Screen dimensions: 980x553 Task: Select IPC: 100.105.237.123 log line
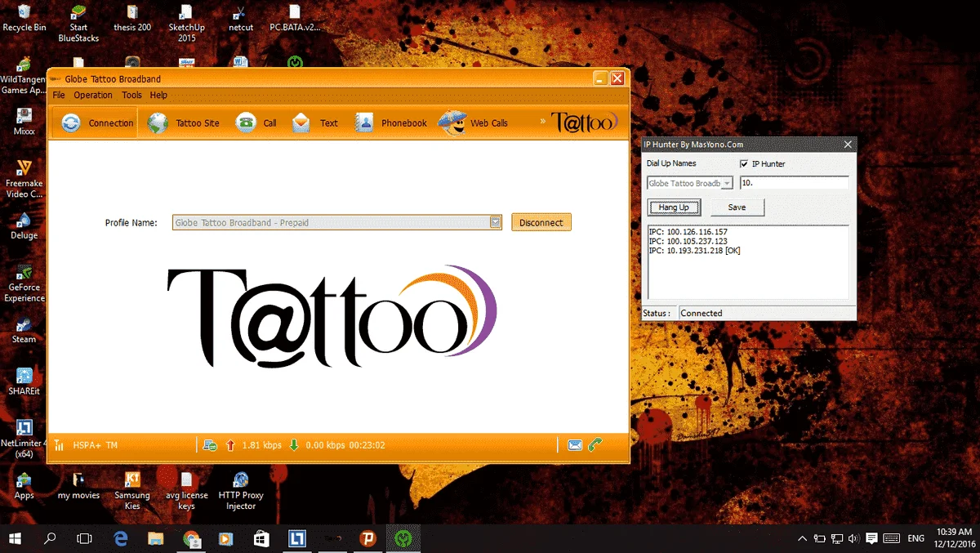[688, 242]
